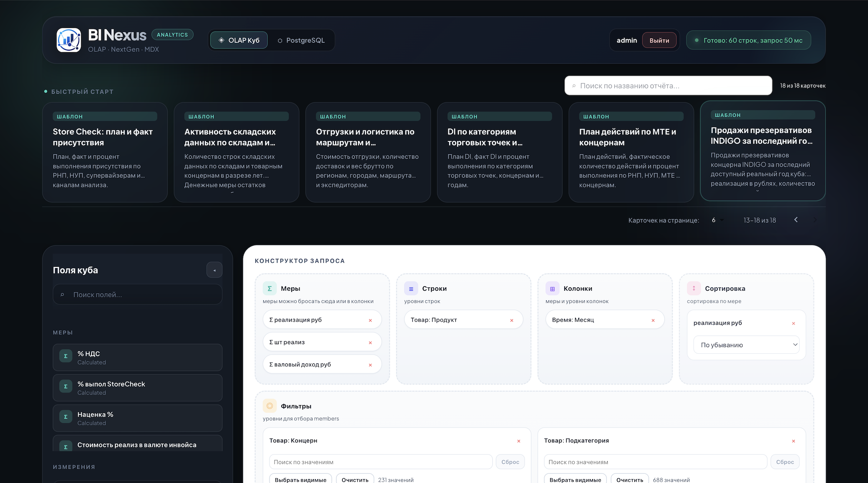
Task: Open Отгрузки и логистика template card
Action: (368, 152)
